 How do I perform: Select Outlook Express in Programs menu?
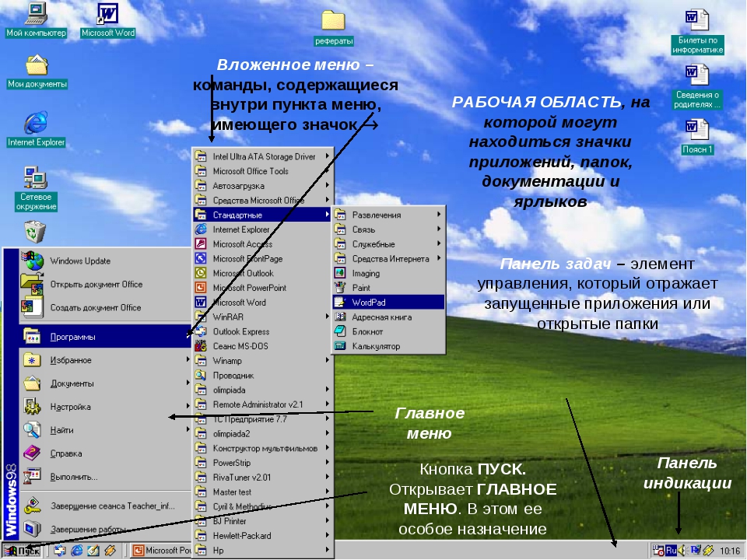tap(262, 331)
